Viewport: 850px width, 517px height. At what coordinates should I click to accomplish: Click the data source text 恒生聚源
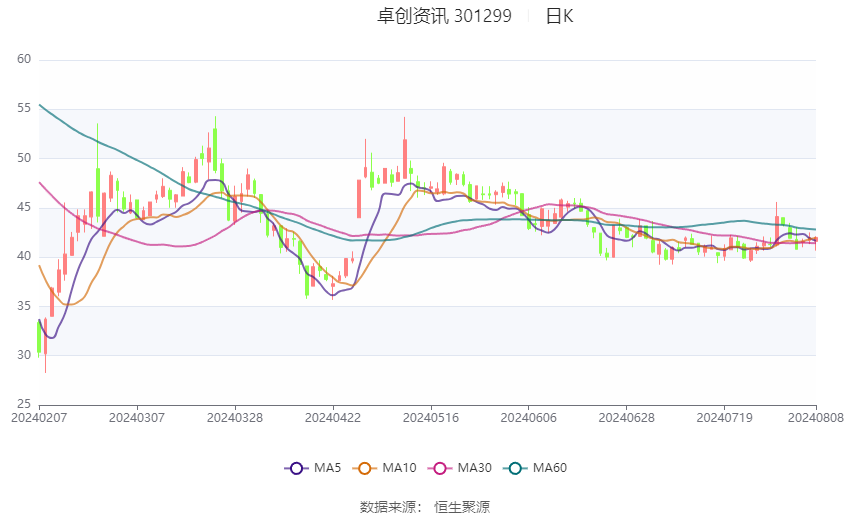462,507
